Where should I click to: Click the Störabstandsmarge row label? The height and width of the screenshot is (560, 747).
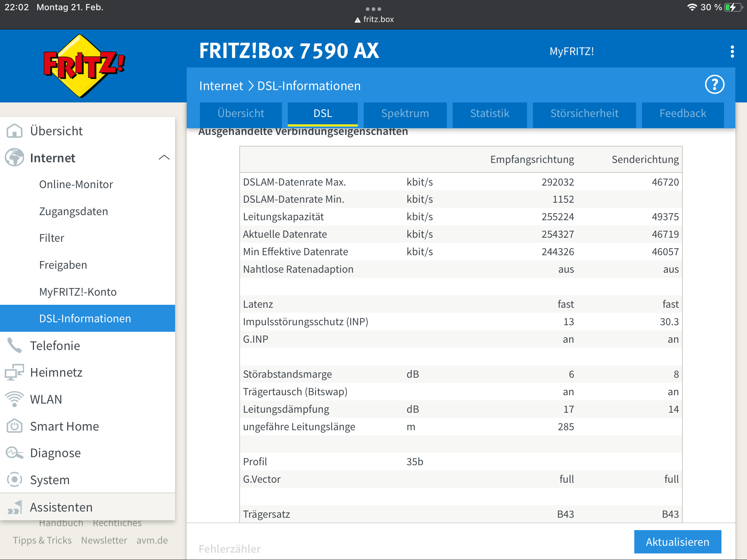tap(287, 374)
